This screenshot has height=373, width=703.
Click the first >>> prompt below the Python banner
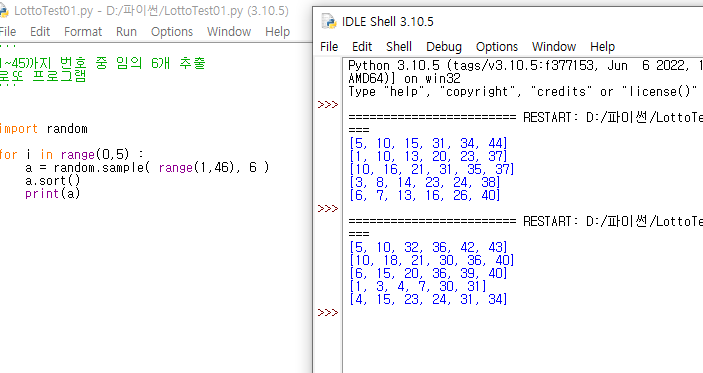coord(328,104)
